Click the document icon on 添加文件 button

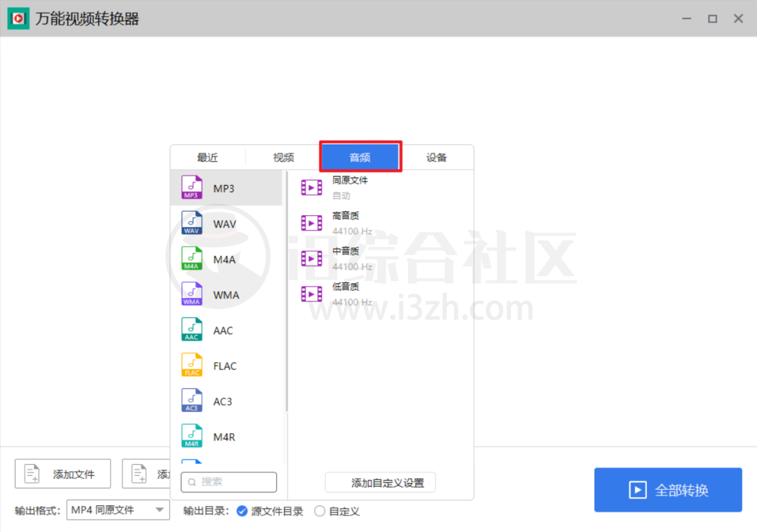(32, 474)
